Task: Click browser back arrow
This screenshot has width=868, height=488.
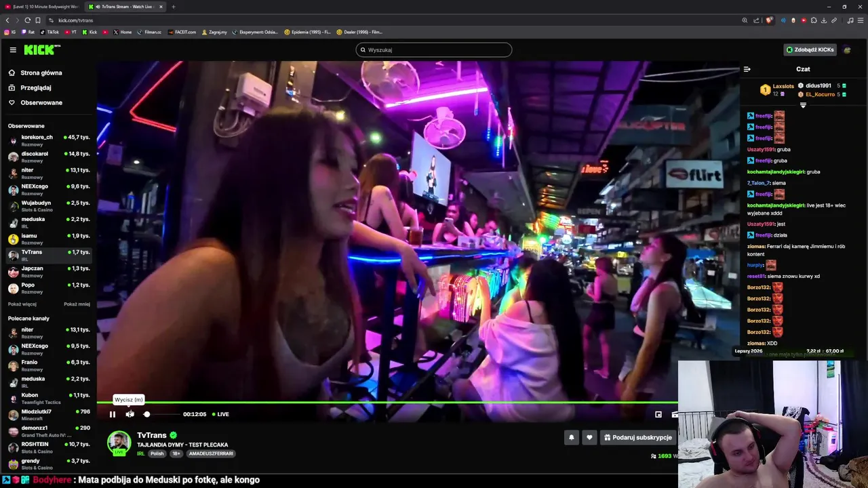Action: click(7, 20)
